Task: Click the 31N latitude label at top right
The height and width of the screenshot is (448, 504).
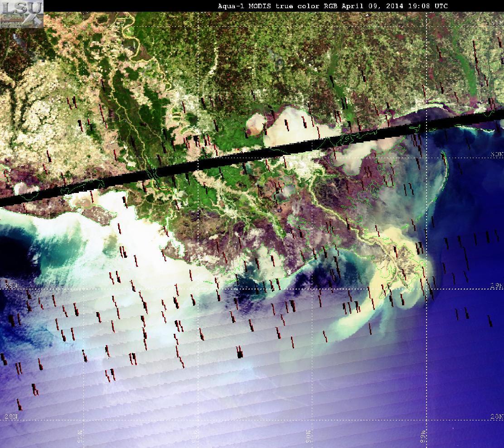Action: point(497,23)
